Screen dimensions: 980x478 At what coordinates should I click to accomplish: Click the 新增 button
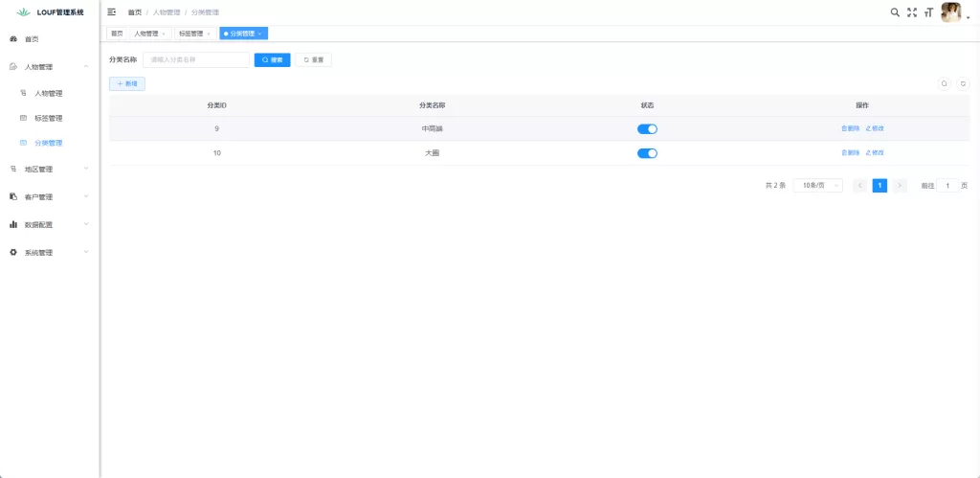127,84
